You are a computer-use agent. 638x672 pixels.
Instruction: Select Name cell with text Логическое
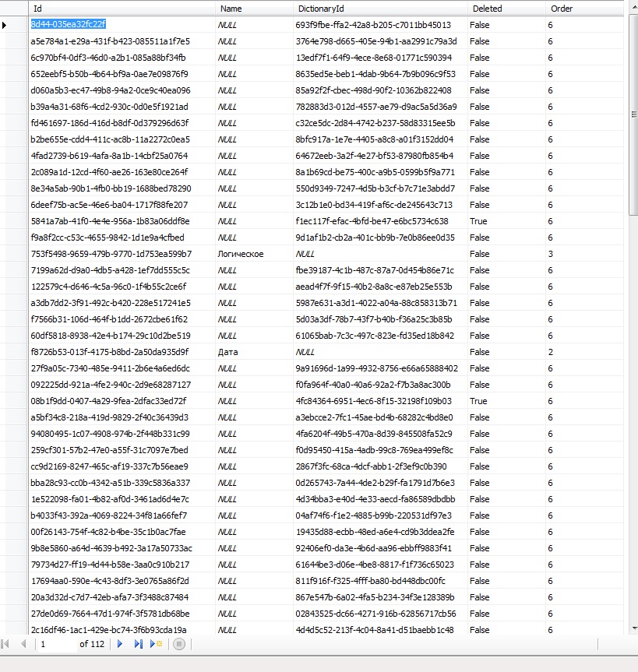point(254,254)
